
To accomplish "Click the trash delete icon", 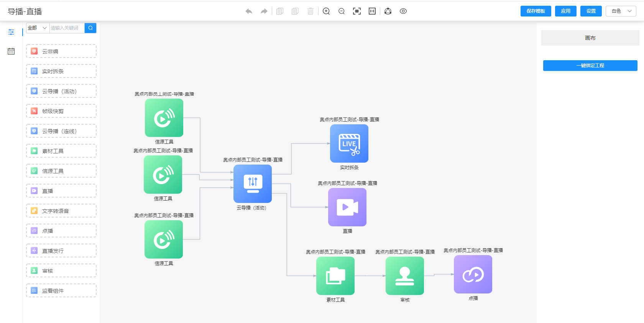I will coord(310,11).
